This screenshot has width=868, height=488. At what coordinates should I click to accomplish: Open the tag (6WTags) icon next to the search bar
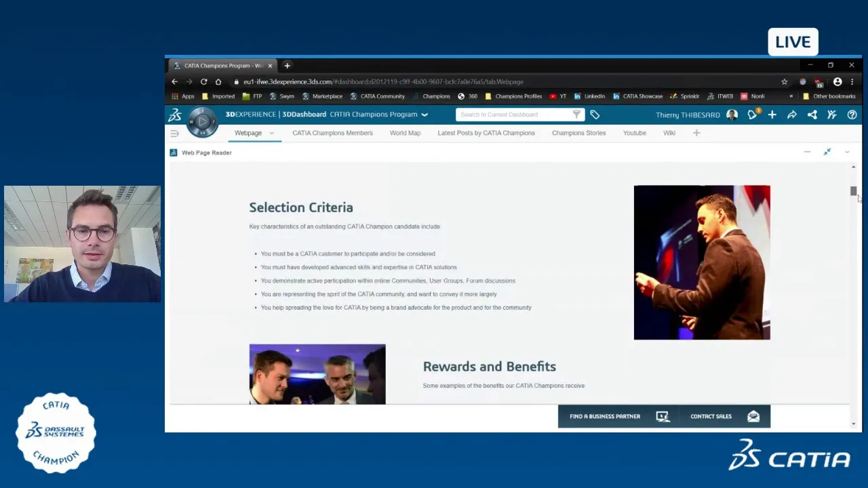point(595,115)
